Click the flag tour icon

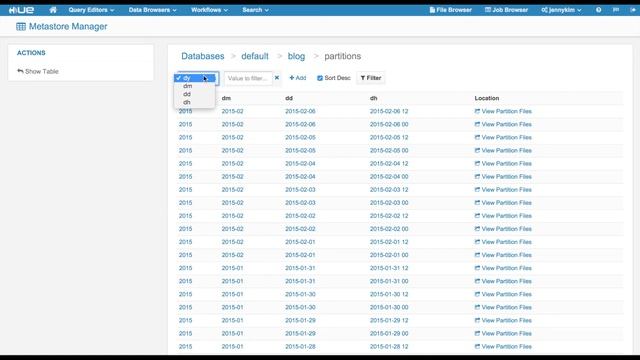point(616,10)
